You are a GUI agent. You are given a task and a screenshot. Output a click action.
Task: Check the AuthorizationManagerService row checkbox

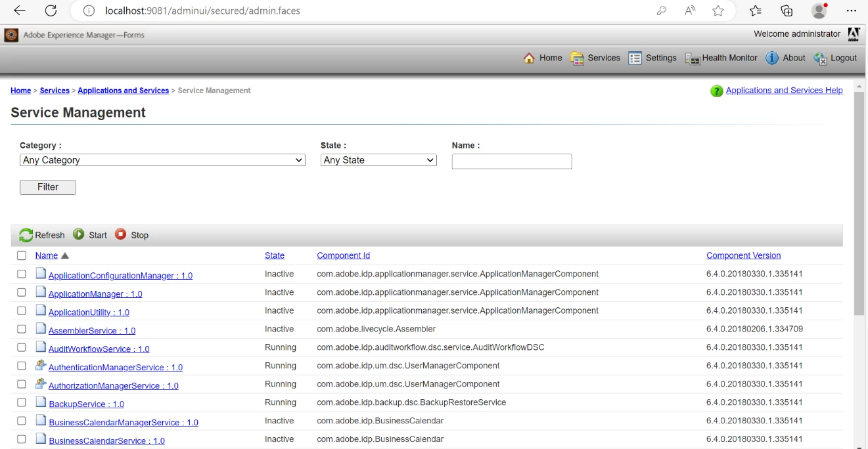(x=22, y=384)
